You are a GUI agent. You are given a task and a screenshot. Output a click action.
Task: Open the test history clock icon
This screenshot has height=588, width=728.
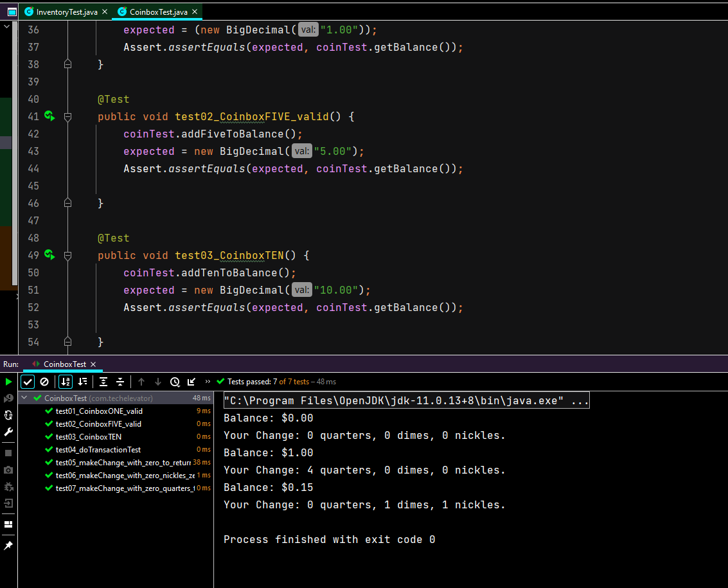click(175, 381)
